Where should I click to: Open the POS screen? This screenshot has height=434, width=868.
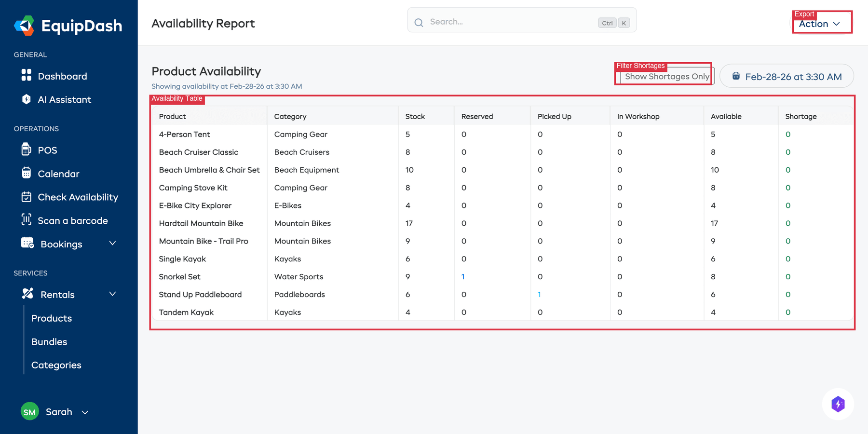point(46,150)
